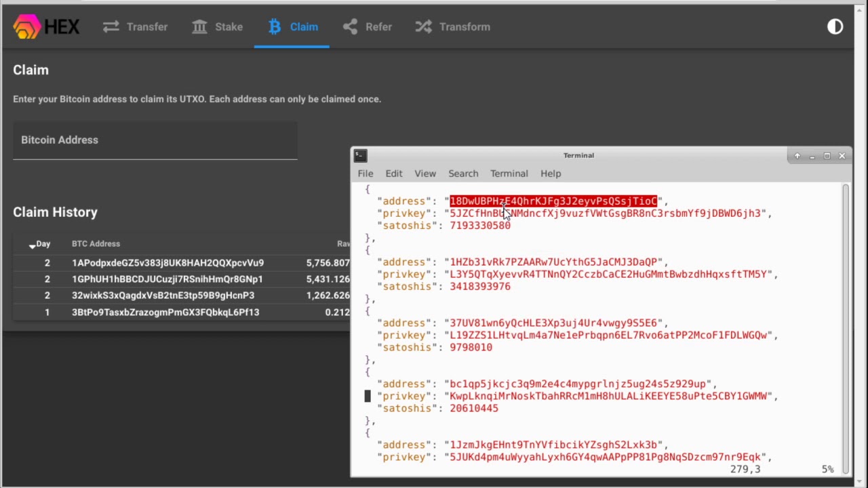This screenshot has height=488, width=868.
Task: Open the Transform tab
Action: coord(453,27)
